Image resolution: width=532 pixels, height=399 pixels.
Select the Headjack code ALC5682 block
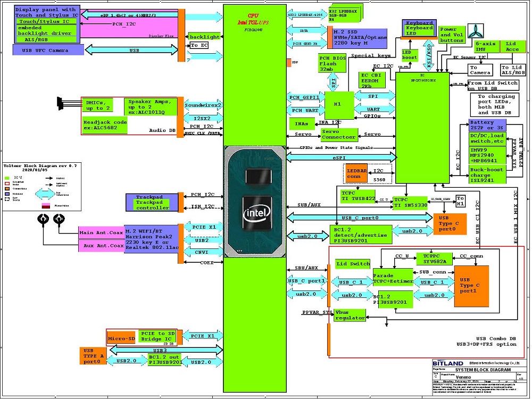[x=104, y=125]
